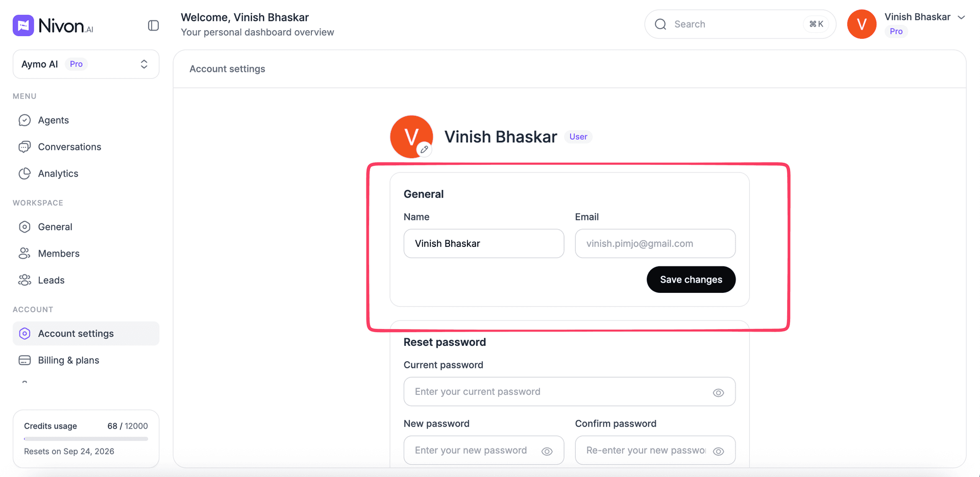The height and width of the screenshot is (477, 980).
Task: Toggle visibility of new password field
Action: 547,451
